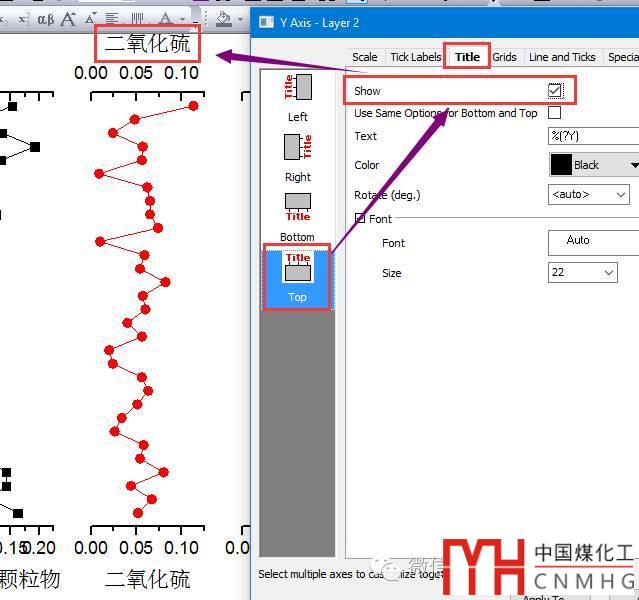Click the decrease font size icon
639x600 pixels.
click(x=91, y=19)
